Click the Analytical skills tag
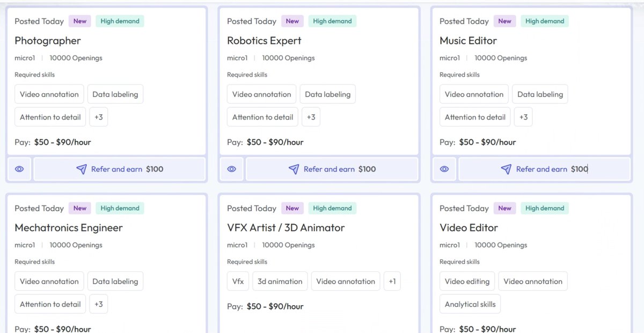 (x=470, y=304)
